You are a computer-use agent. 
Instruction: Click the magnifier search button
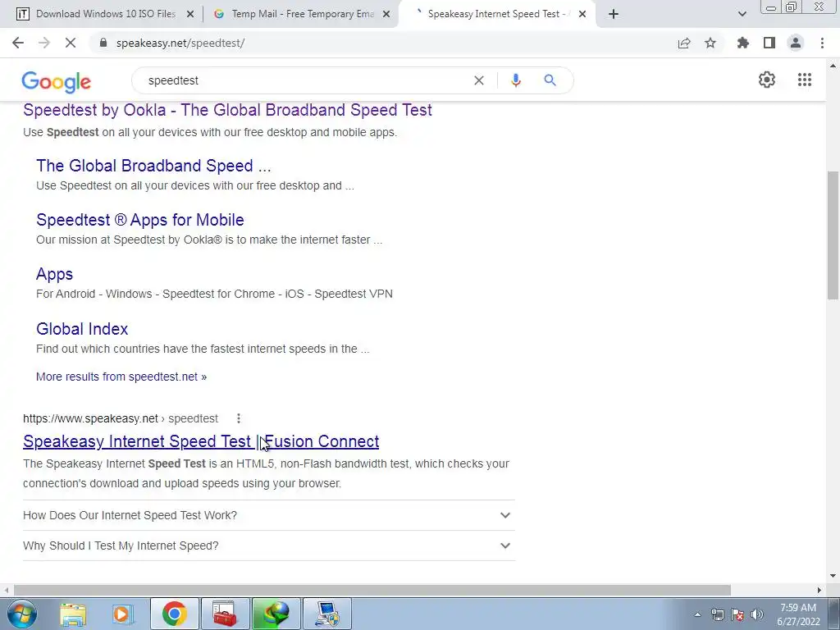coord(550,80)
